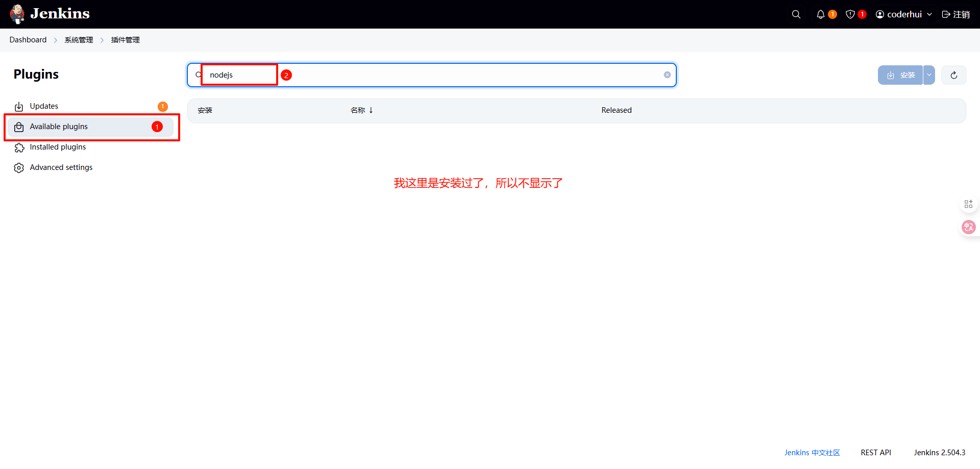The image size is (980, 469).
Task: Focus the plugin search input field
Action: click(434, 75)
